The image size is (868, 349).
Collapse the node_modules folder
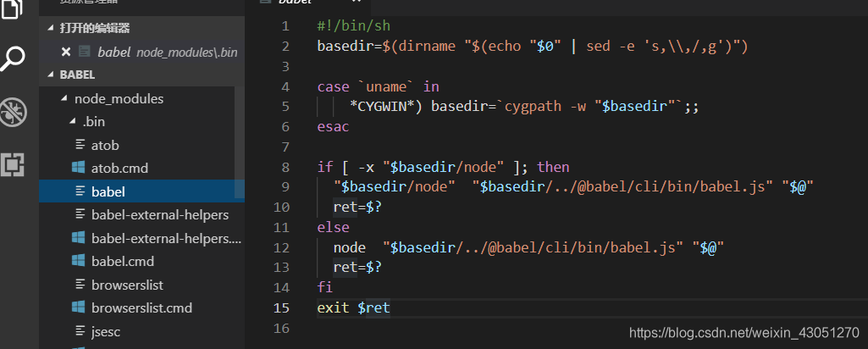[x=64, y=99]
